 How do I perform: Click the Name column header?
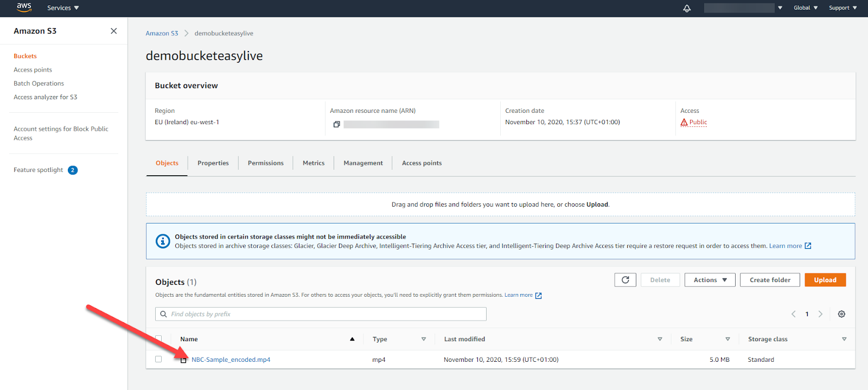(x=189, y=339)
